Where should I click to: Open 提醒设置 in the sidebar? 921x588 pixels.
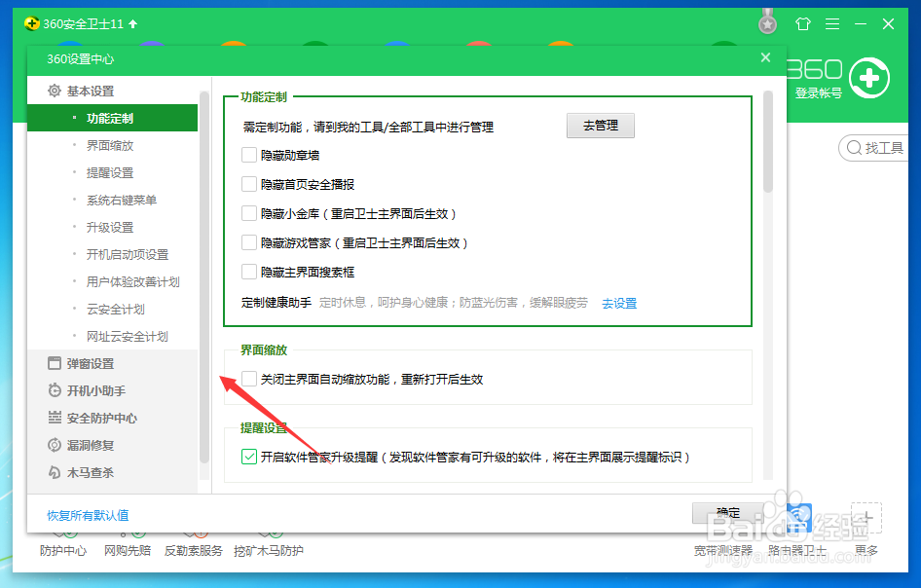tap(112, 172)
